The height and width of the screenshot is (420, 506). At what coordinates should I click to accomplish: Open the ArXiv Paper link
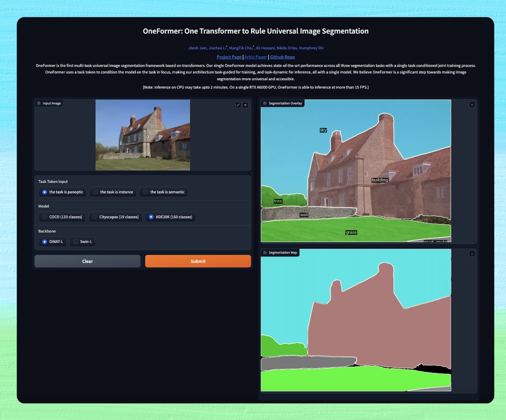click(255, 57)
